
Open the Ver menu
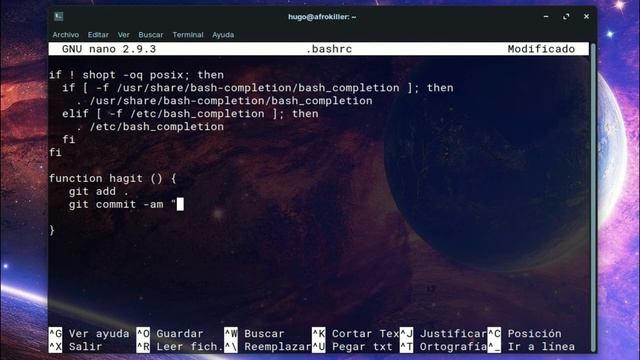(124, 35)
